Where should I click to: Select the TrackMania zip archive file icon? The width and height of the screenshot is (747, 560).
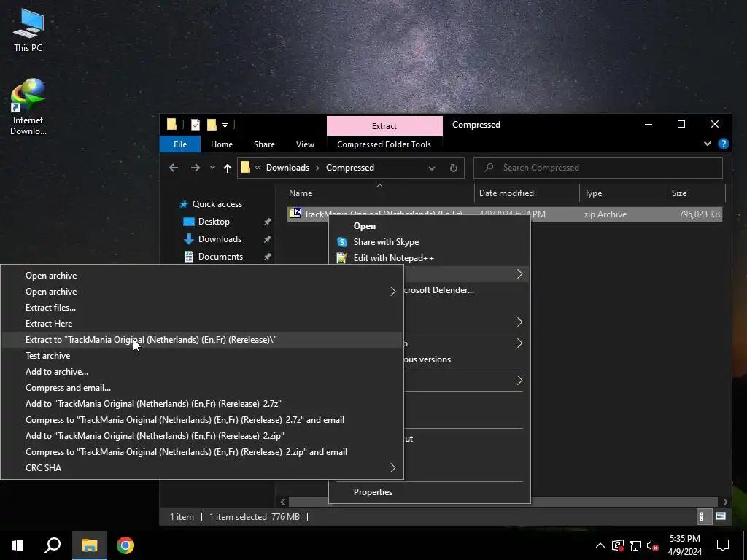(x=295, y=213)
